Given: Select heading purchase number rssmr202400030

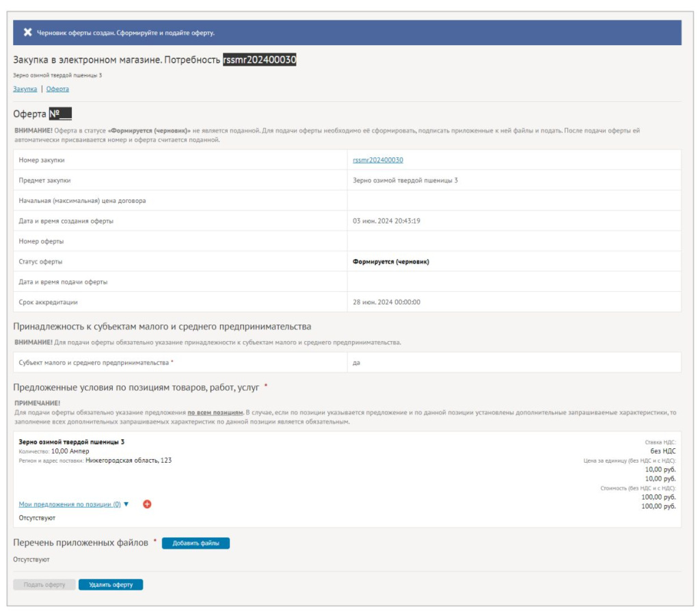Looking at the screenshot, I should (x=259, y=59).
